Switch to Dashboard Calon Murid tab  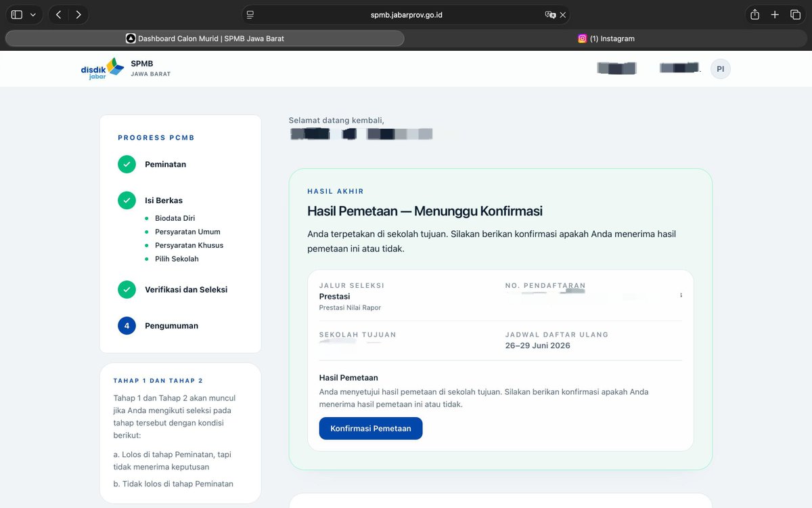pos(205,39)
